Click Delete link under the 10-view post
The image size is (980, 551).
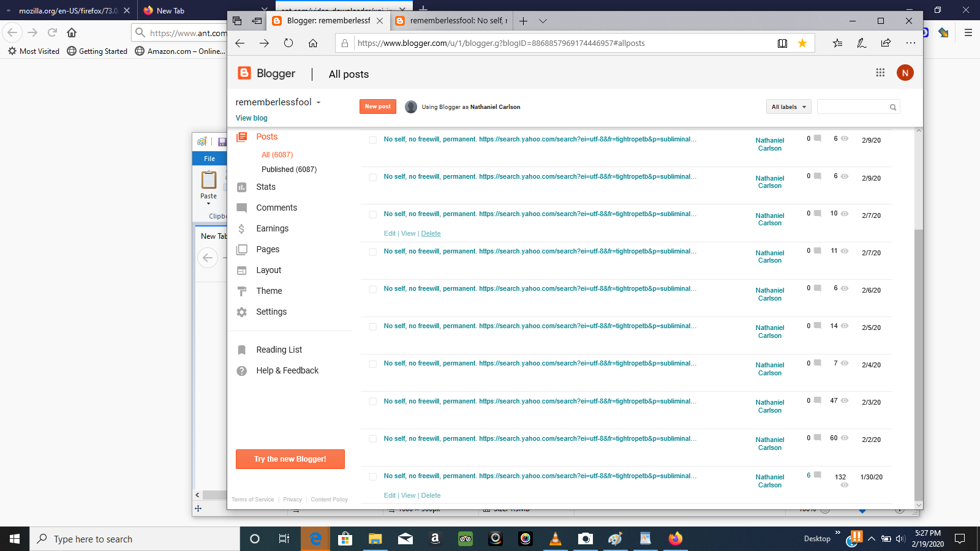pyautogui.click(x=431, y=234)
